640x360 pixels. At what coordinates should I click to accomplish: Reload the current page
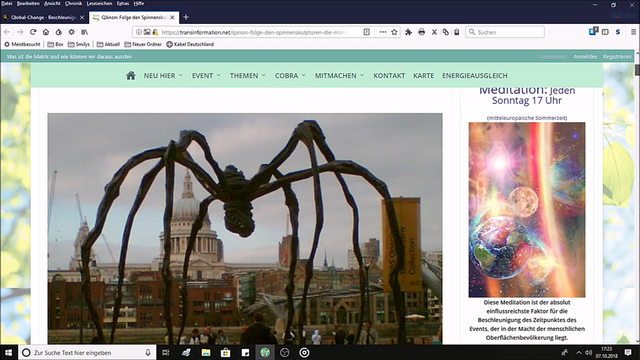33,32
